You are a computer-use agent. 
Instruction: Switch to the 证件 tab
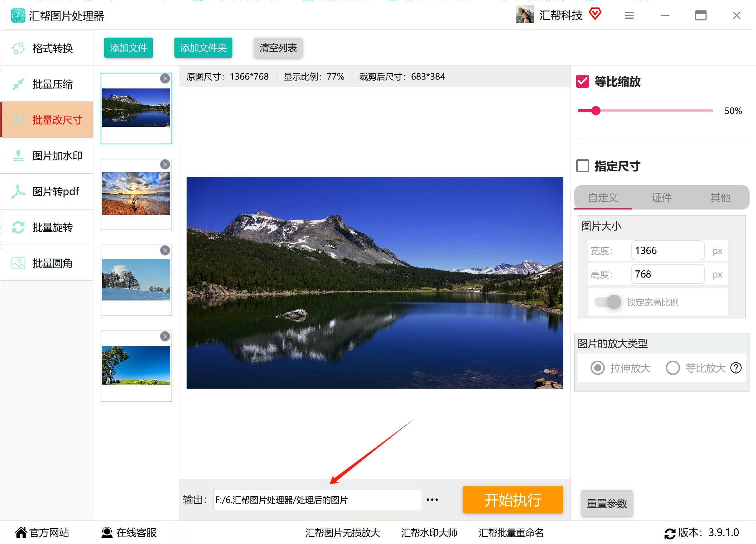coord(661,197)
